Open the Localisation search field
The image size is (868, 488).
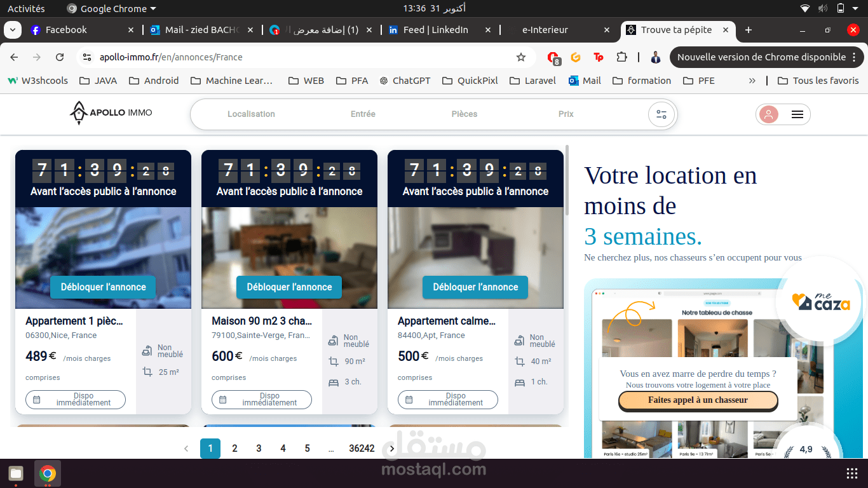251,114
